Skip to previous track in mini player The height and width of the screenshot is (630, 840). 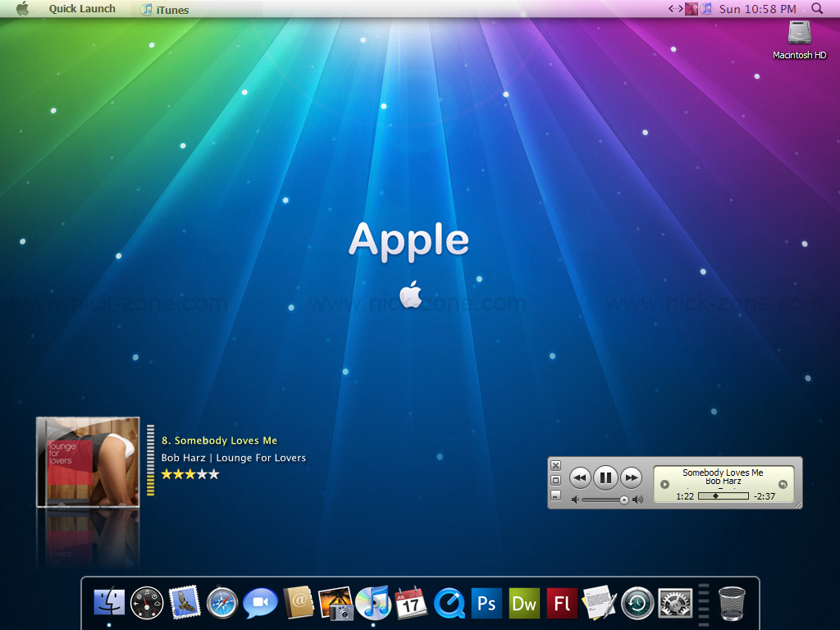[x=580, y=477]
